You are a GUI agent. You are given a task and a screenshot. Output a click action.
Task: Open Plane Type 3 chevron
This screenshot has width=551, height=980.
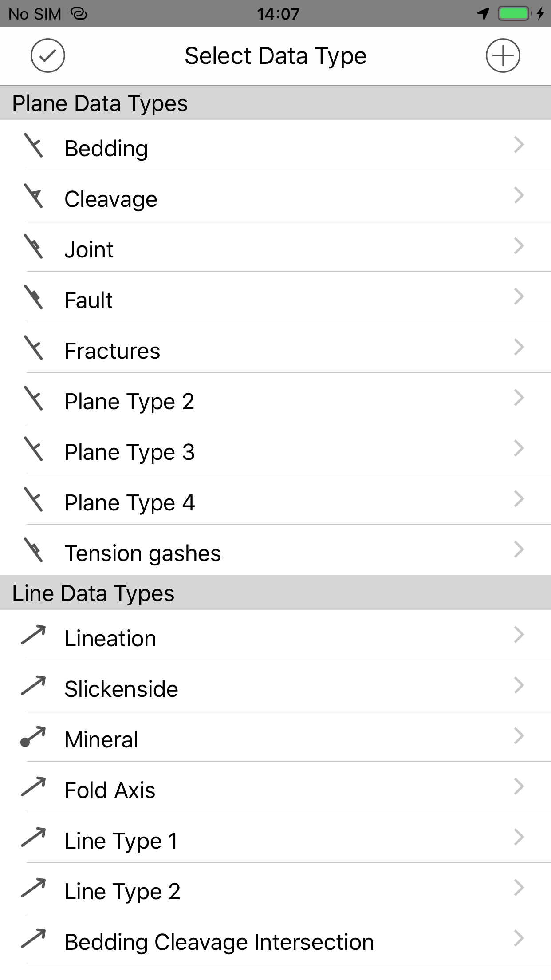pyautogui.click(x=519, y=449)
